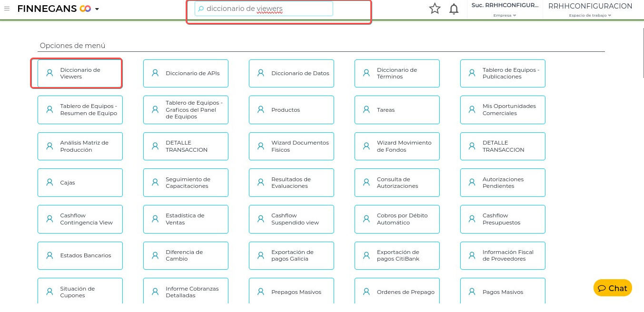Click person icon on Mis Oportunidades Comerciales
Screen dimensions: 644x312
tap(472, 110)
